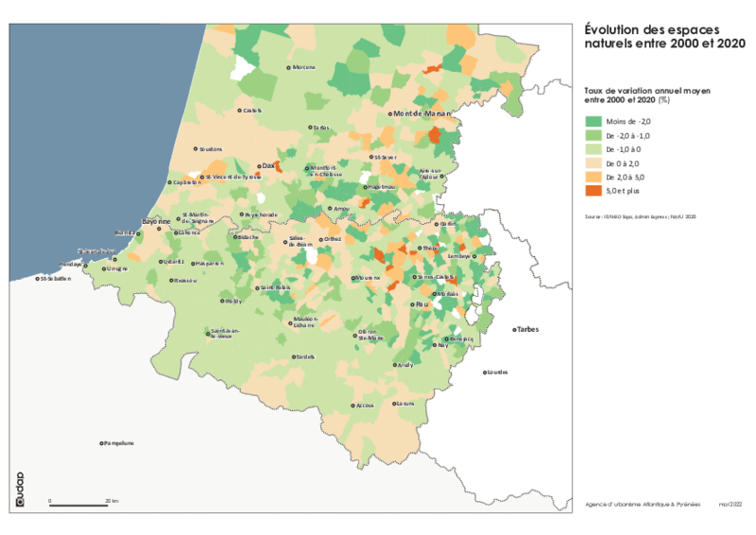Click the Tartas town label
This screenshot has height=535, width=756.
tap(321, 128)
